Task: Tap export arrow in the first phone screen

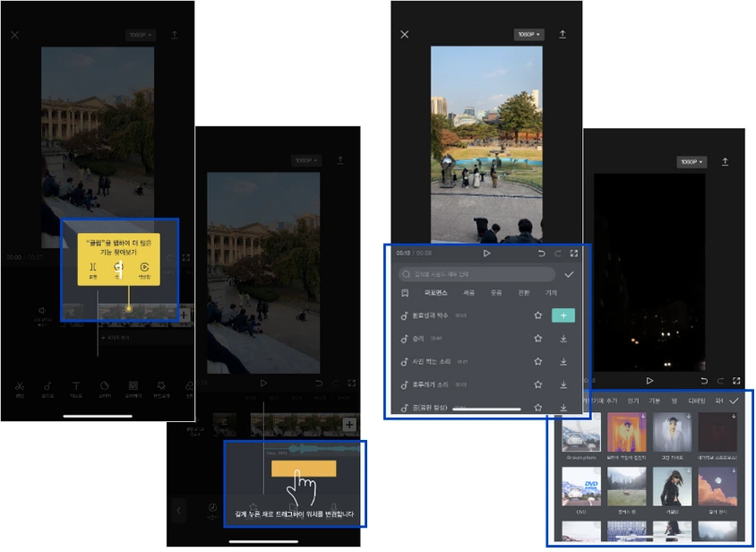Action: pyautogui.click(x=175, y=35)
